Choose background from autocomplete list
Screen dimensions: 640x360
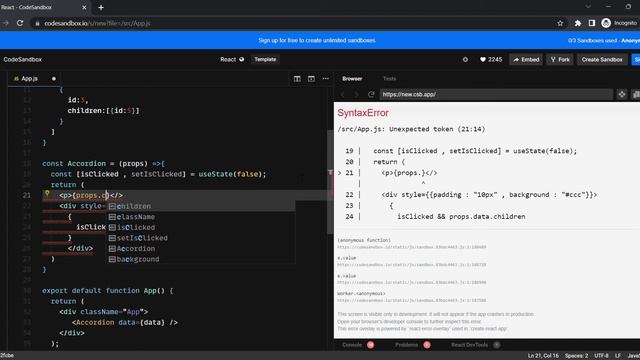click(200, 259)
